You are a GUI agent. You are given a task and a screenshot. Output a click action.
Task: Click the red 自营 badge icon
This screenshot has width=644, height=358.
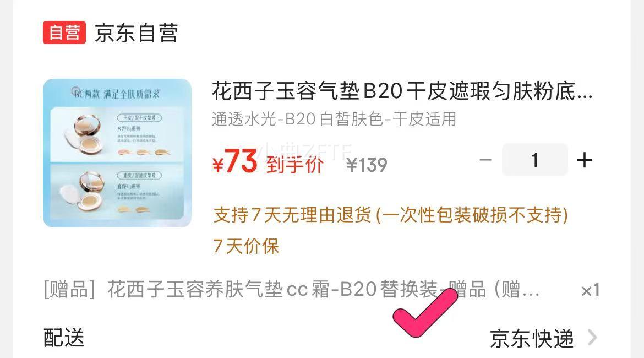(x=64, y=32)
